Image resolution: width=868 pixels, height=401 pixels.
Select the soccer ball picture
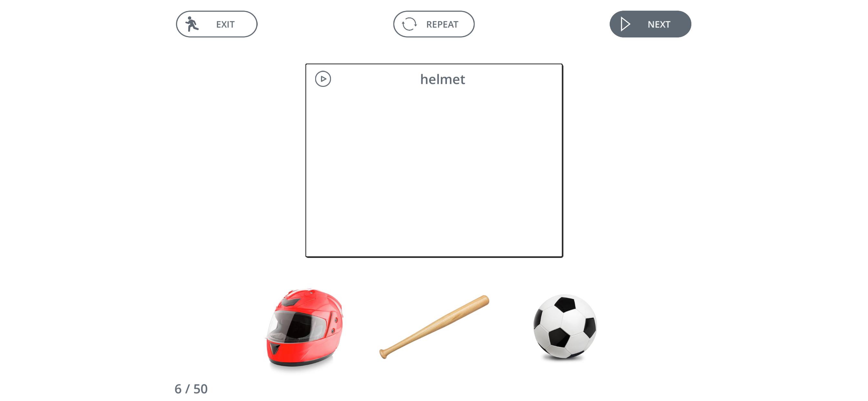tap(565, 326)
